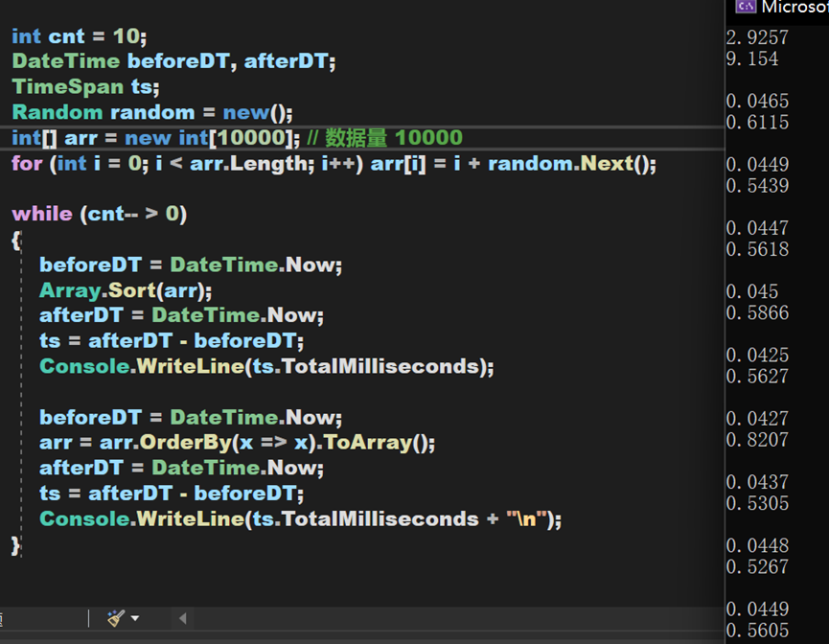
Task: Click 'int[10000]' in array declaration
Action: tap(236, 138)
